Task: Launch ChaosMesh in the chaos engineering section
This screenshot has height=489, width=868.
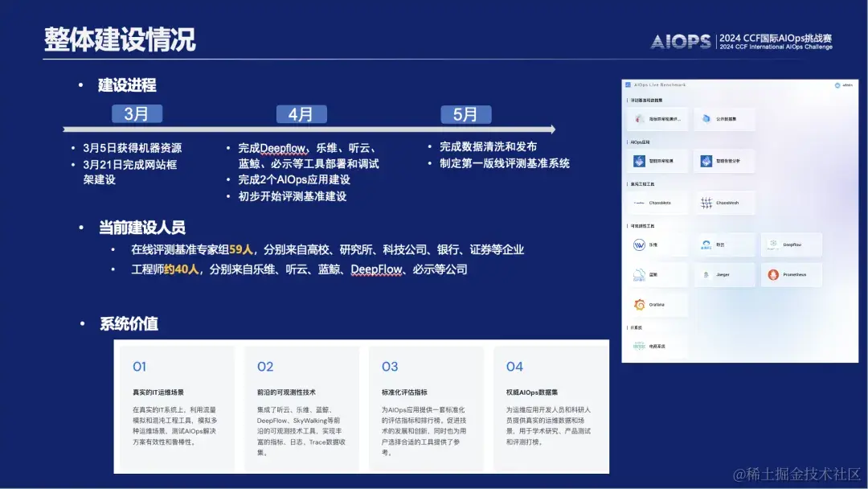Action: [706, 202]
